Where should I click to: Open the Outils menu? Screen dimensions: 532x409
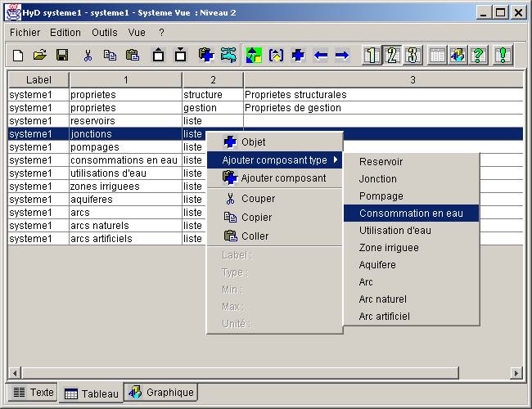[x=105, y=33]
